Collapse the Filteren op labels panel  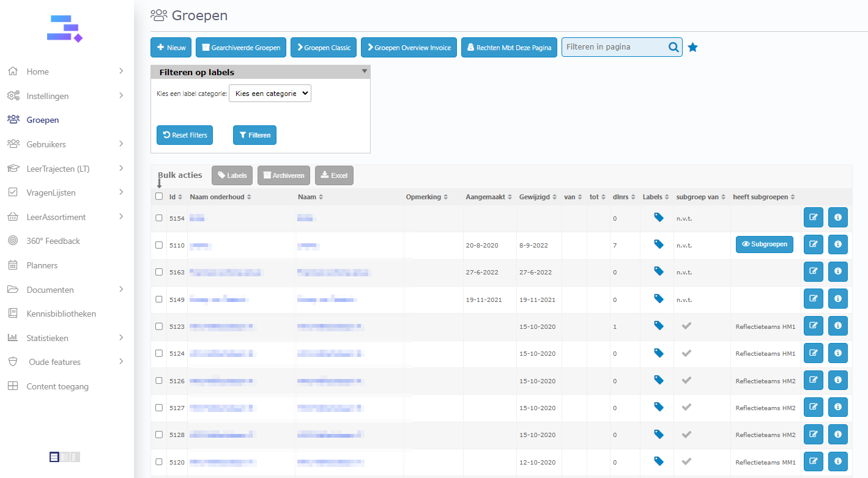click(365, 72)
